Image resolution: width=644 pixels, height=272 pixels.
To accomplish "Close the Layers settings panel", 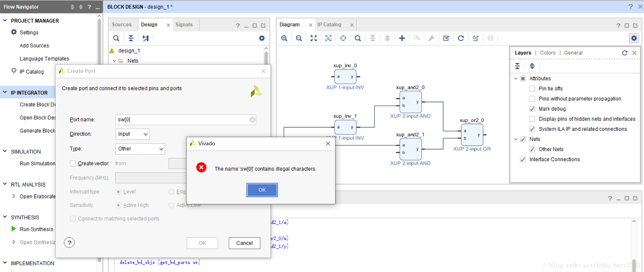I will [x=634, y=53].
